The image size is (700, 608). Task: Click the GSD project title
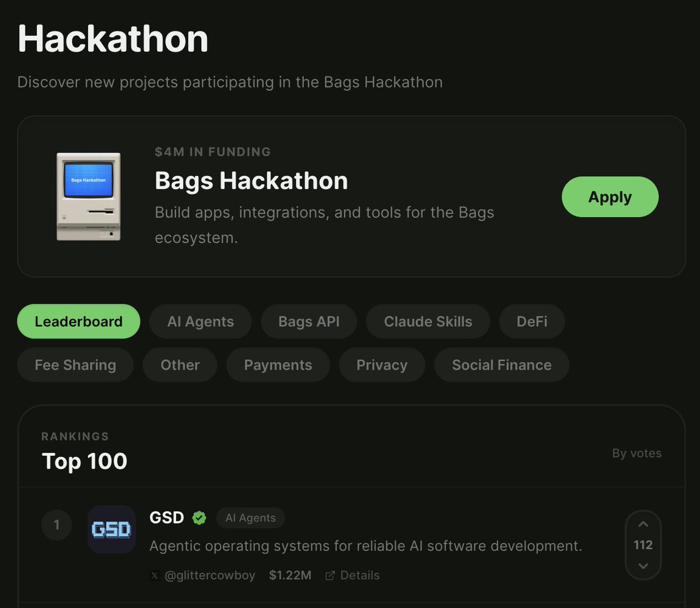(x=167, y=518)
